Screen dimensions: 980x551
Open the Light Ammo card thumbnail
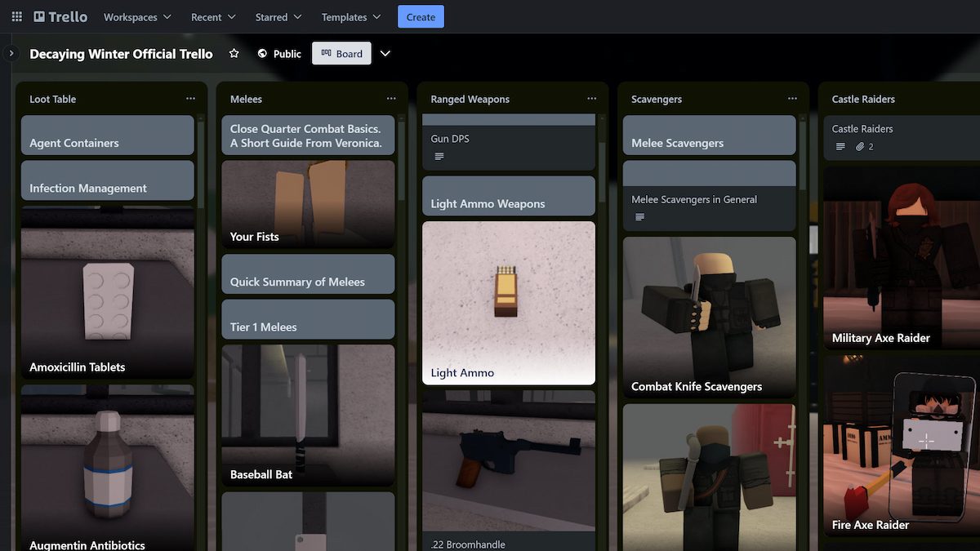pos(508,302)
